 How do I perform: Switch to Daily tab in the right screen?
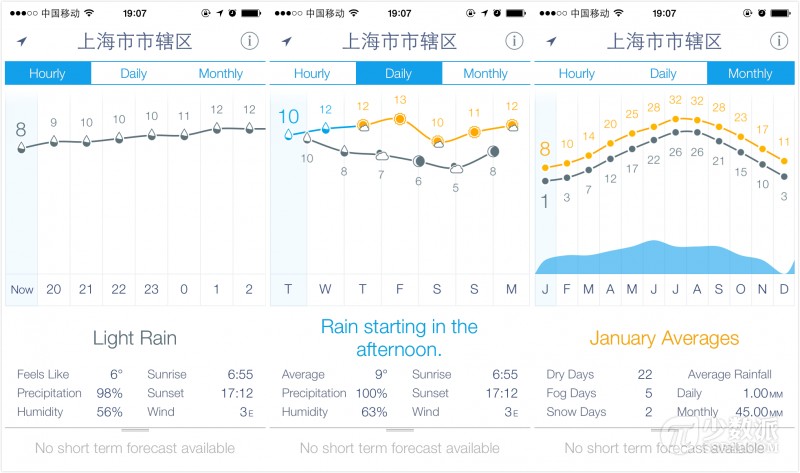click(x=663, y=73)
